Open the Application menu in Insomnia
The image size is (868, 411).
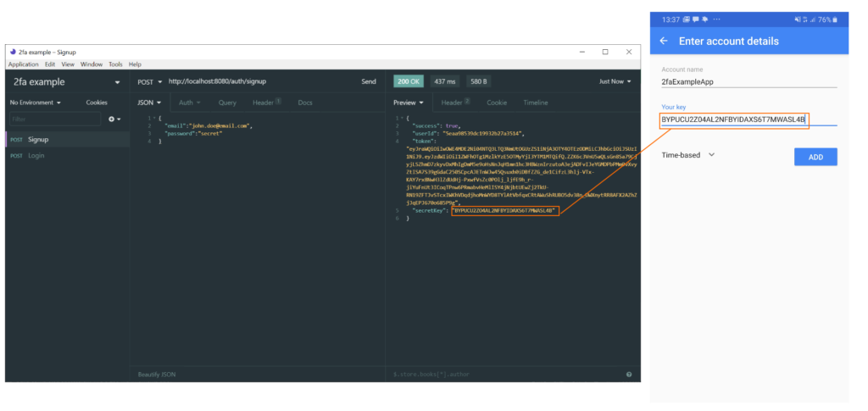coord(23,64)
